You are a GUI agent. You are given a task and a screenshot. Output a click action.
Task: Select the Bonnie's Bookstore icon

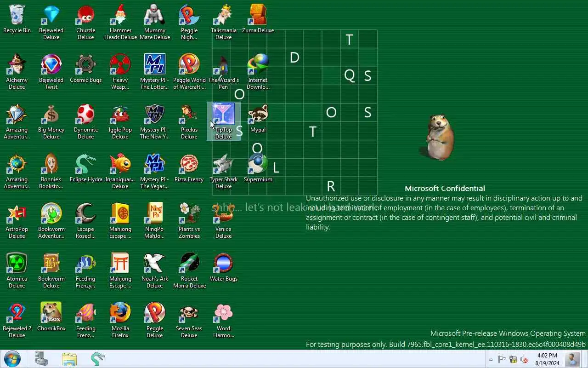pos(51,171)
